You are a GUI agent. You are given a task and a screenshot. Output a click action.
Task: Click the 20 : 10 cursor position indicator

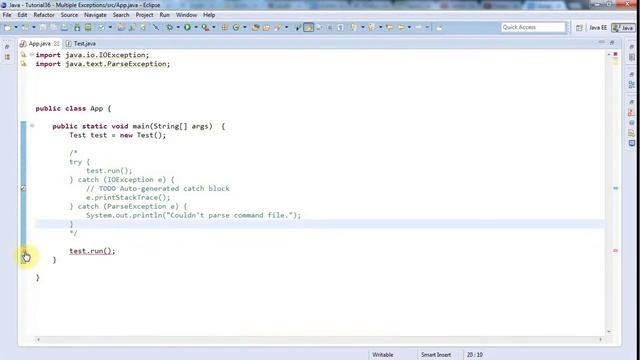(x=474, y=355)
